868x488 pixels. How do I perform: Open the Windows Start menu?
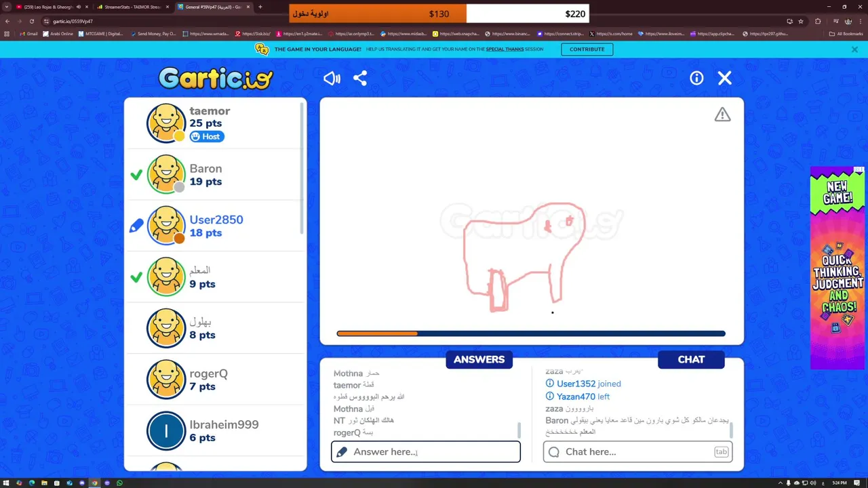tap(6, 483)
